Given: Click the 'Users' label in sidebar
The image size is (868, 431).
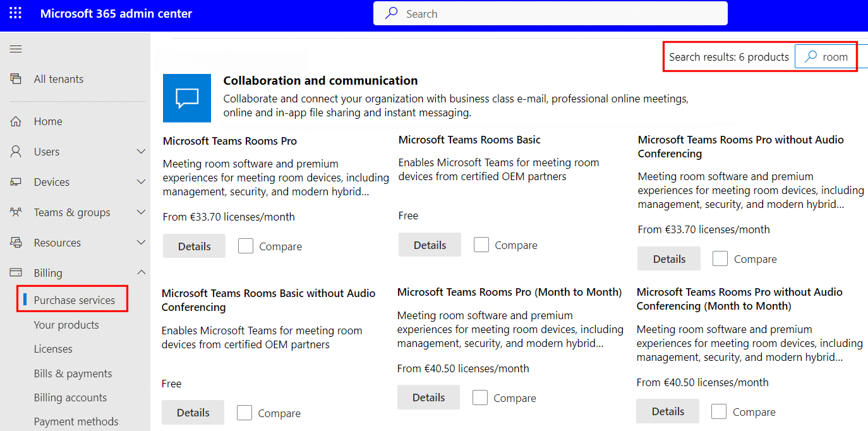Looking at the screenshot, I should click(47, 152).
